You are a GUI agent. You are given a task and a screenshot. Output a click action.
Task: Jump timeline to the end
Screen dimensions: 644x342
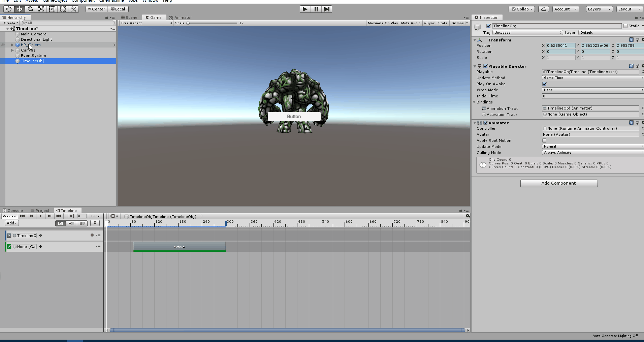pyautogui.click(x=59, y=216)
